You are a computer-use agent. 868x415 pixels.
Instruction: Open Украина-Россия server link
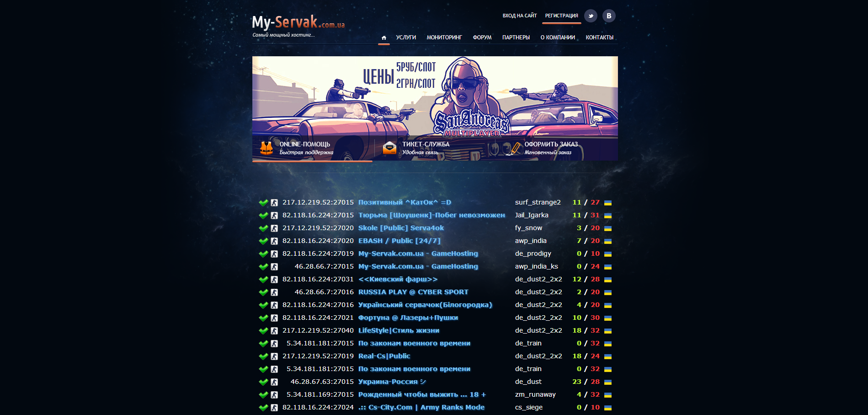click(392, 382)
